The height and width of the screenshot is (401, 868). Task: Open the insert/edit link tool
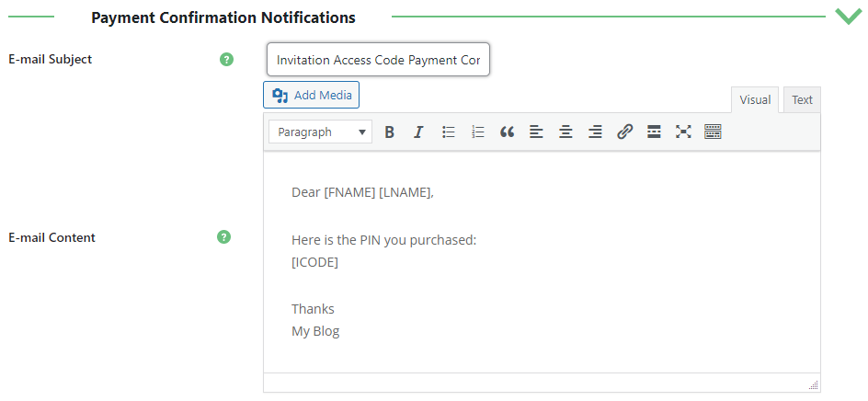click(x=624, y=132)
